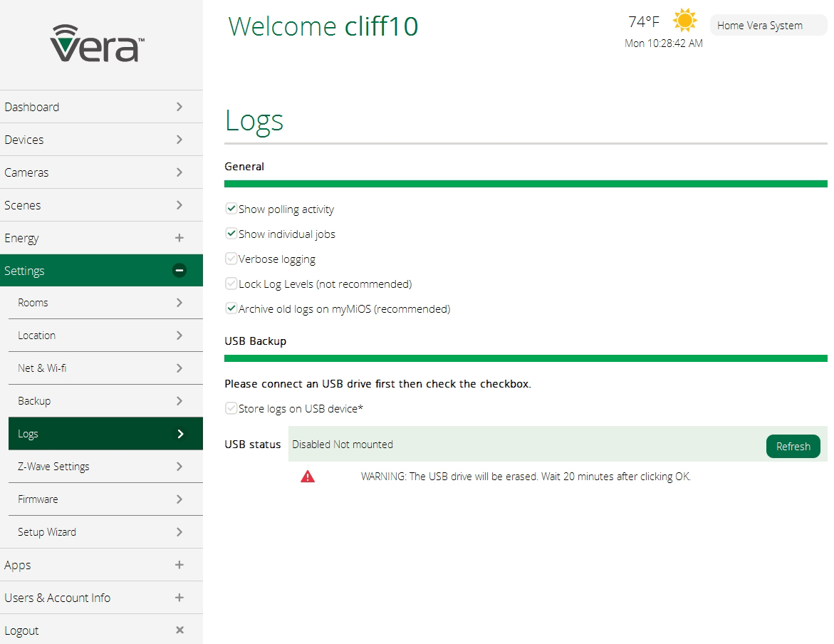Enable Store logs on USB device checkbox

tap(231, 408)
